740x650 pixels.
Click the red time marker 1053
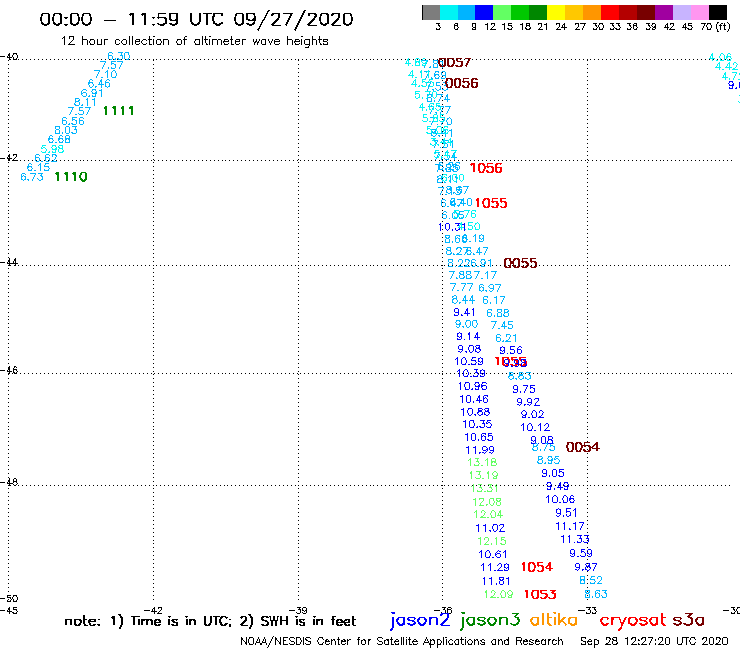pos(540,594)
